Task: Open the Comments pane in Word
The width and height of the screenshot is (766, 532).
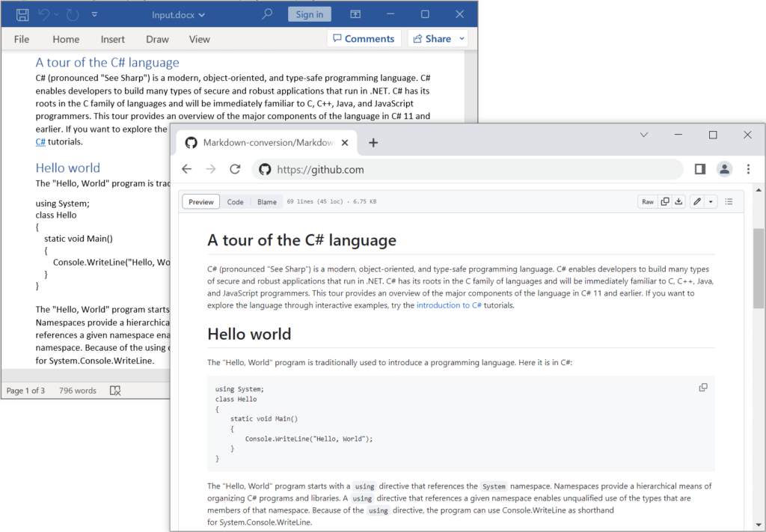Action: 364,38
